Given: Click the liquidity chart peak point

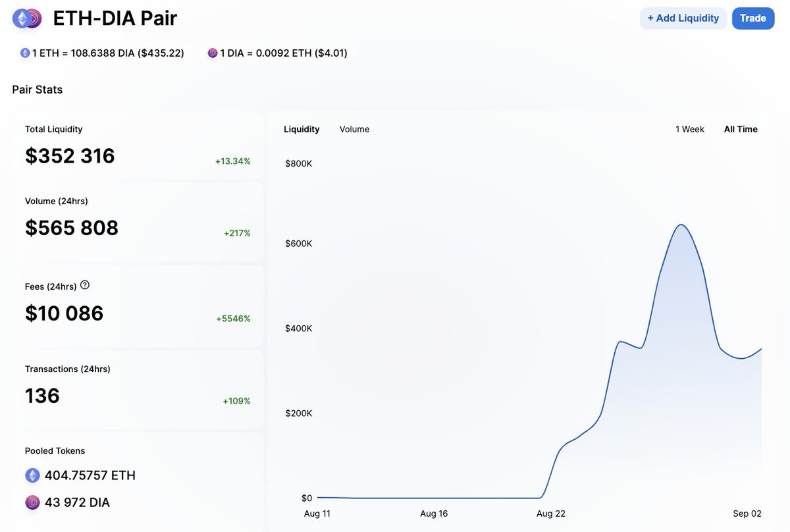Looking at the screenshot, I should coord(681,225).
